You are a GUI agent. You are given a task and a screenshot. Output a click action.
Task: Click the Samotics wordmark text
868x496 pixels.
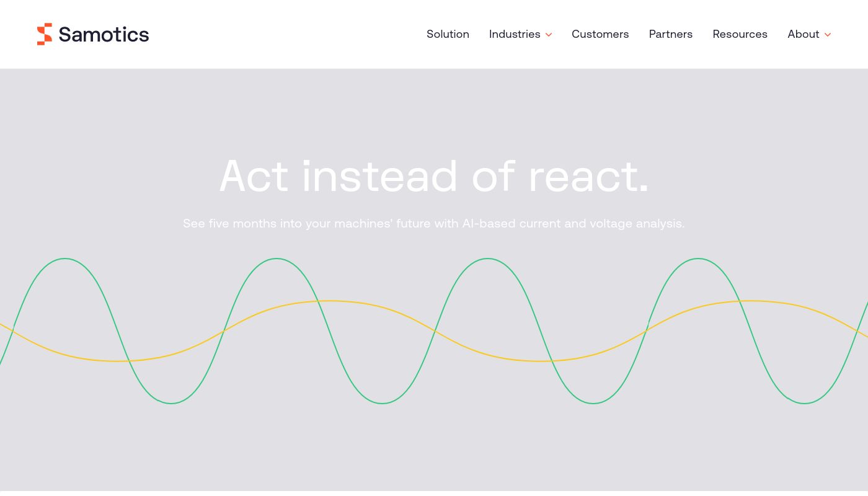coord(104,34)
